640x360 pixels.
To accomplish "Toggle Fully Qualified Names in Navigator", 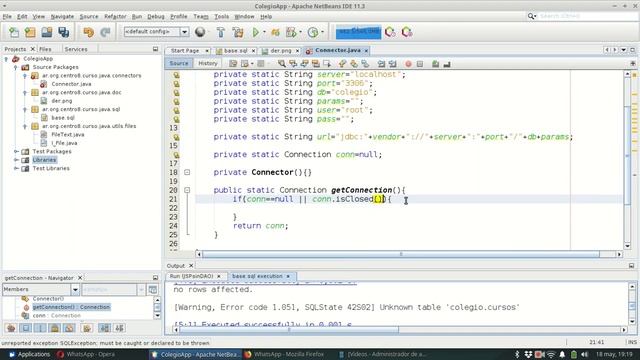I will (x=87, y=328).
